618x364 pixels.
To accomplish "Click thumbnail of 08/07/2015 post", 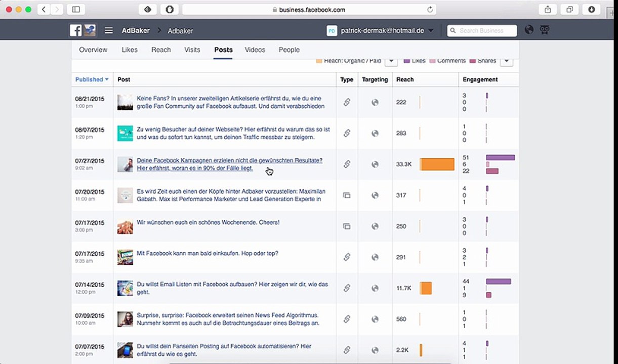I will (125, 133).
